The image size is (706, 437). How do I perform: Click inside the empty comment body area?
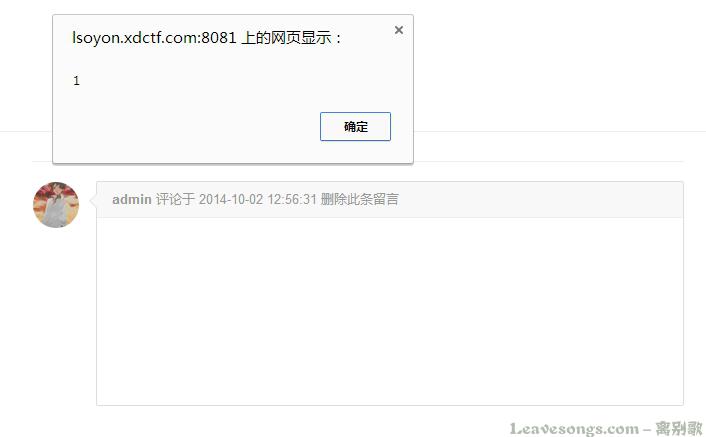pyautogui.click(x=390, y=311)
